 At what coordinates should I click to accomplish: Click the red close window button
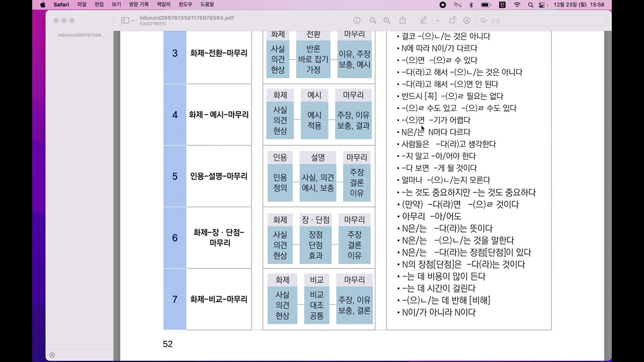(x=55, y=21)
